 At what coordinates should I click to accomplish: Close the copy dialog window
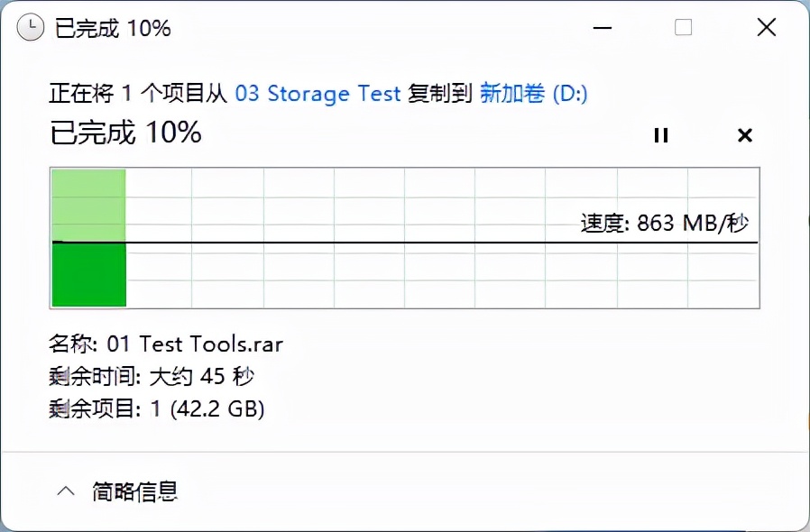pos(766,27)
